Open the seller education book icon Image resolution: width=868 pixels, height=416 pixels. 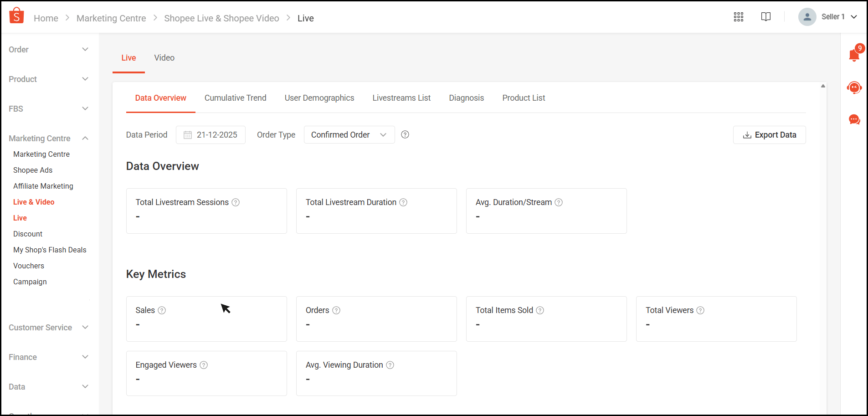tap(766, 17)
